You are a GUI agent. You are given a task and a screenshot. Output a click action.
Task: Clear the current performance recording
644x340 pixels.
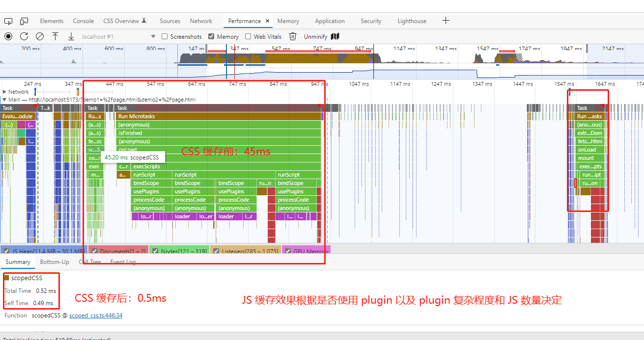tap(40, 36)
